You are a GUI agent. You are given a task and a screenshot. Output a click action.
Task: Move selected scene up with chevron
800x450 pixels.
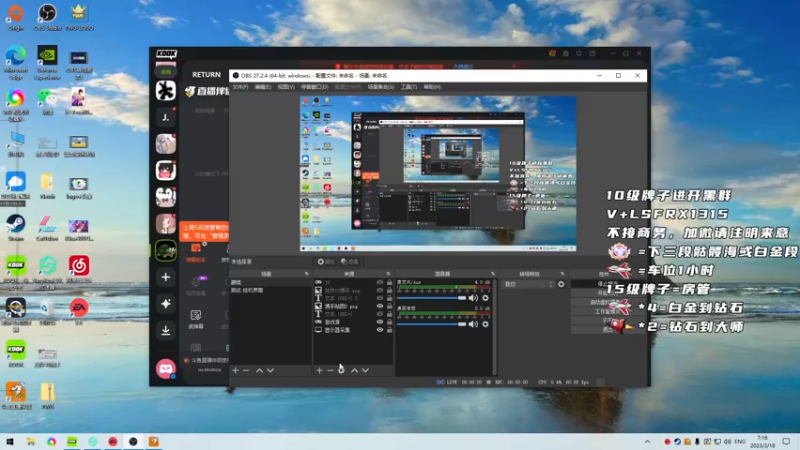(x=259, y=370)
